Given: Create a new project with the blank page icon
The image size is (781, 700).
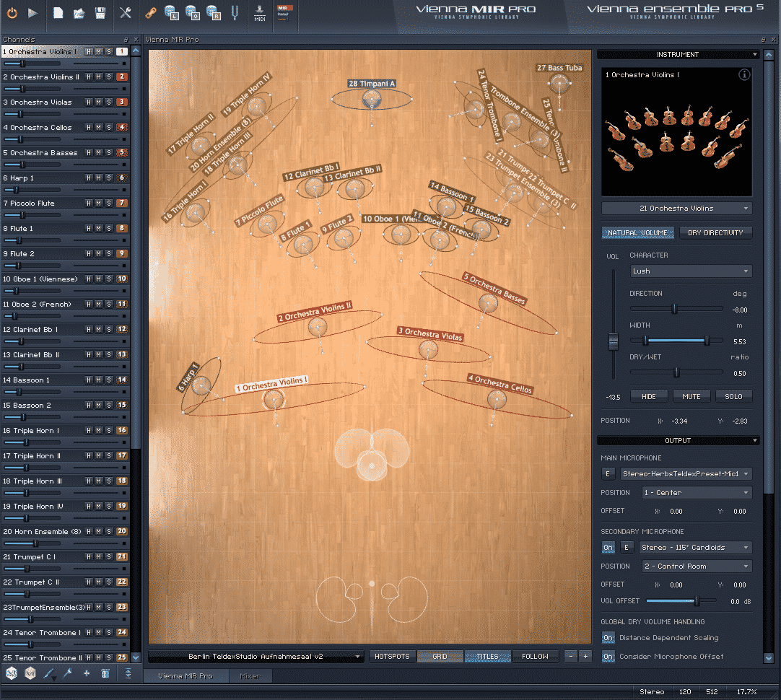Looking at the screenshot, I should click(x=58, y=13).
